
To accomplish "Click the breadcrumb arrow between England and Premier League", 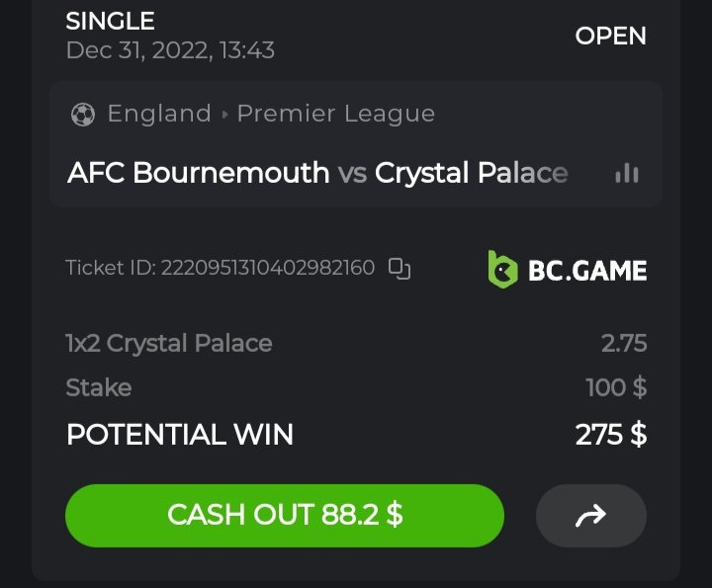I will tap(224, 115).
